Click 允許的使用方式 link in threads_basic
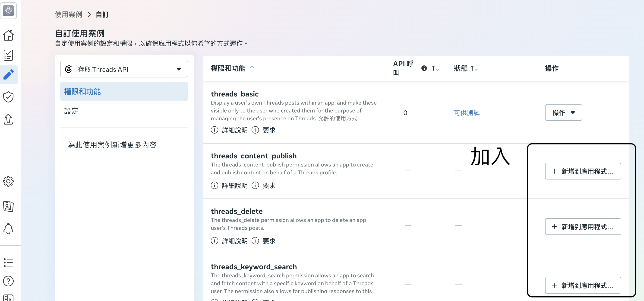The width and height of the screenshot is (644, 301). 338,118
